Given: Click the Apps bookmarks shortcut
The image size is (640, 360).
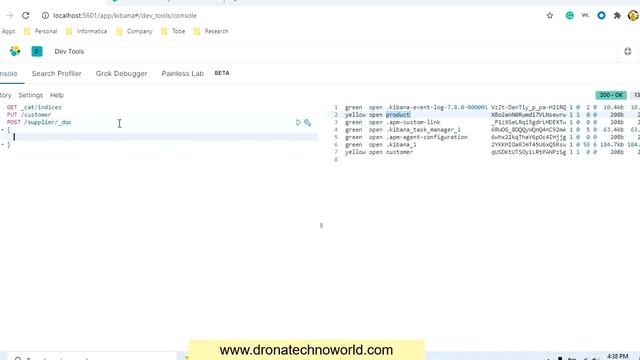Looking at the screenshot, I should (x=8, y=31).
